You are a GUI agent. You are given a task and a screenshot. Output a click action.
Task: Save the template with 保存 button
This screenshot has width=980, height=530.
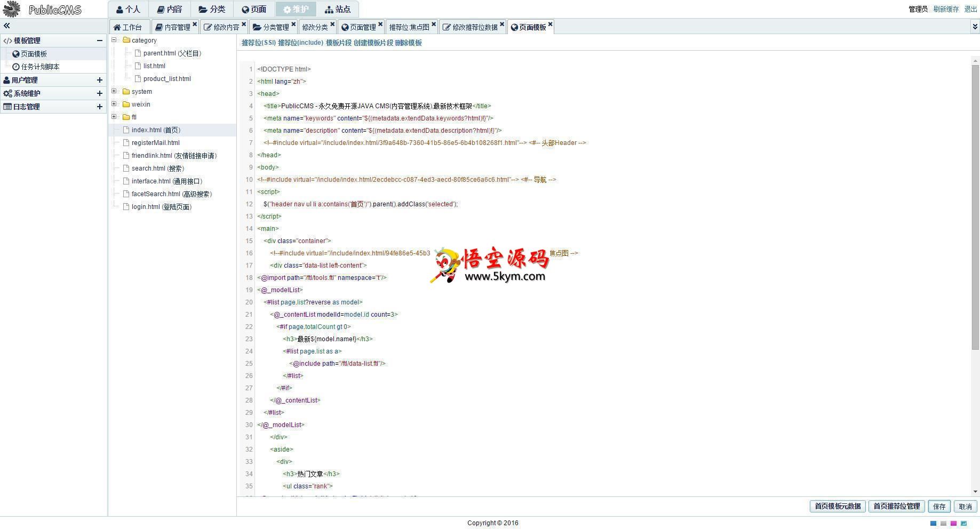[x=939, y=507]
